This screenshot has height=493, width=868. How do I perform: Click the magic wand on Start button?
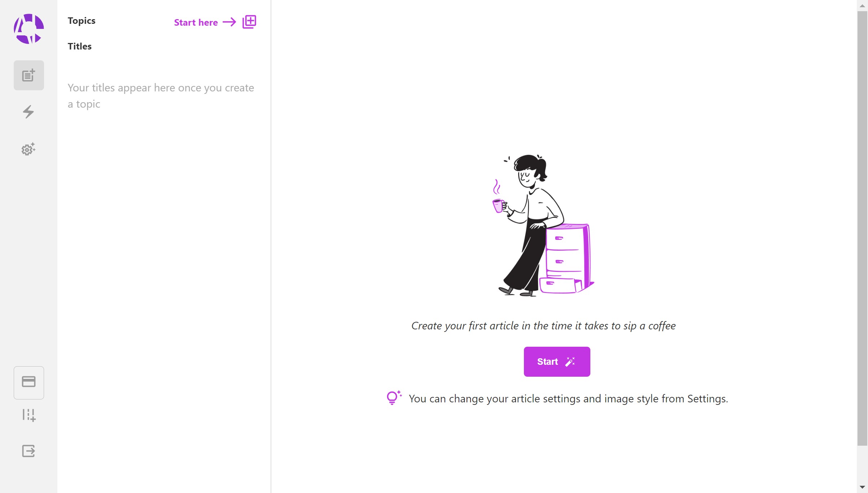pos(570,362)
